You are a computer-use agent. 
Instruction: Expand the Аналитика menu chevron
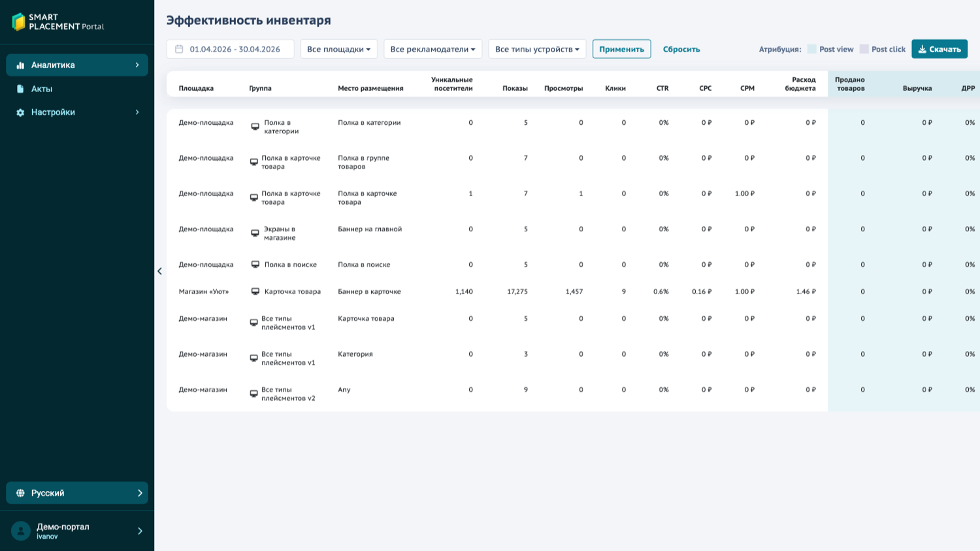tap(137, 65)
